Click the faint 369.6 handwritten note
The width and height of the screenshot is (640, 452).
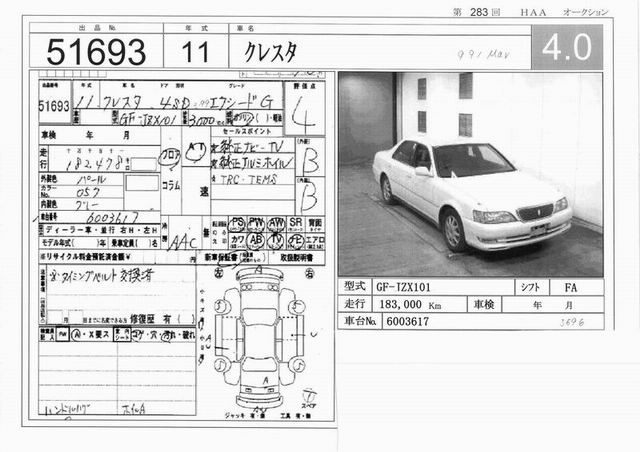click(571, 322)
